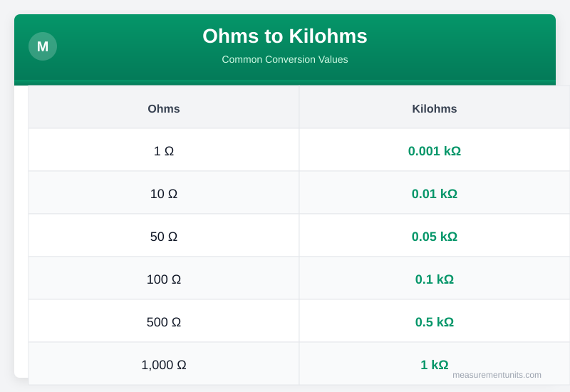The image size is (570, 392).
Task: Select the '500 Ω' table cell
Action: tap(164, 321)
